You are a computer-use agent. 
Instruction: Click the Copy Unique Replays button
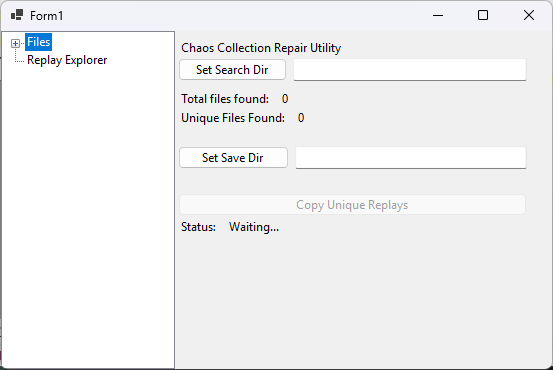coord(352,205)
